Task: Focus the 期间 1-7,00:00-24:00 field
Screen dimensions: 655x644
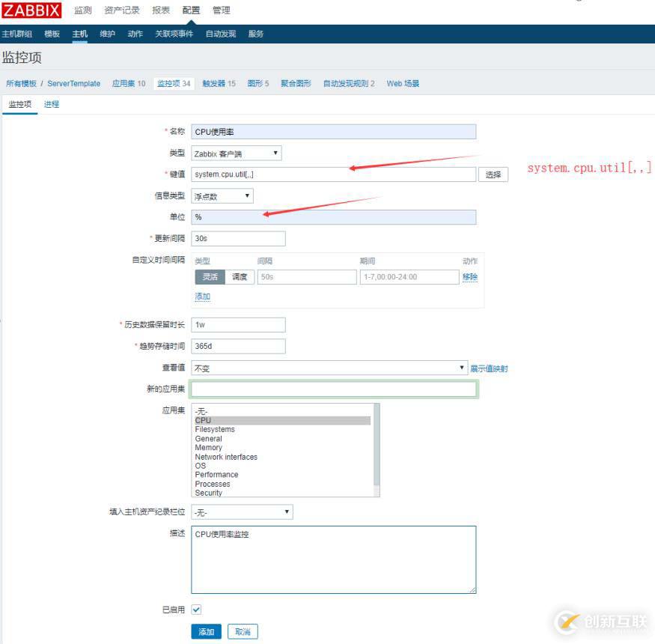Action: click(409, 277)
